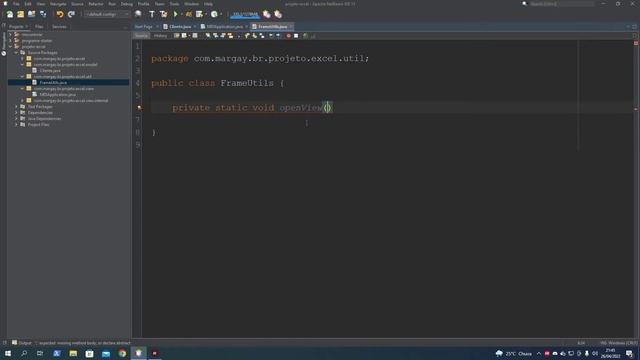This screenshot has height=360, width=640.
Task: Collapse the projeto.excel.util package node
Action: tap(22, 76)
